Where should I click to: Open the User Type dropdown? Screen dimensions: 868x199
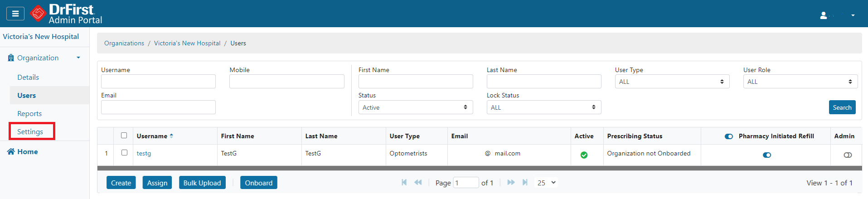click(x=672, y=82)
